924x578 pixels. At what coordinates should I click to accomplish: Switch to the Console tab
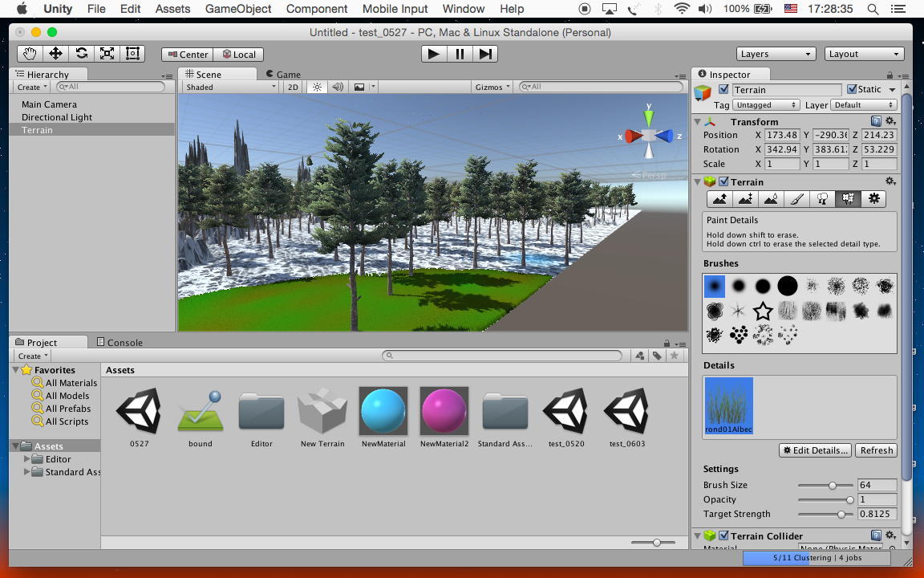[120, 342]
